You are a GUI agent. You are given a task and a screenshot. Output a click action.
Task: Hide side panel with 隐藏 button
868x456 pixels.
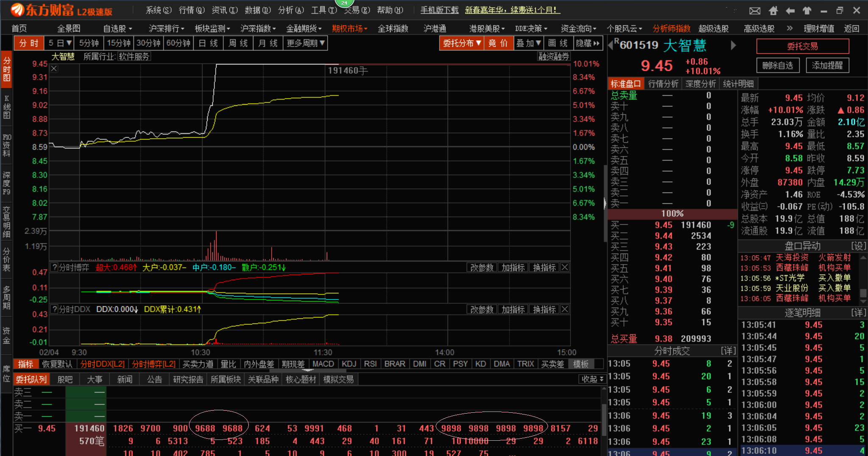pos(588,43)
